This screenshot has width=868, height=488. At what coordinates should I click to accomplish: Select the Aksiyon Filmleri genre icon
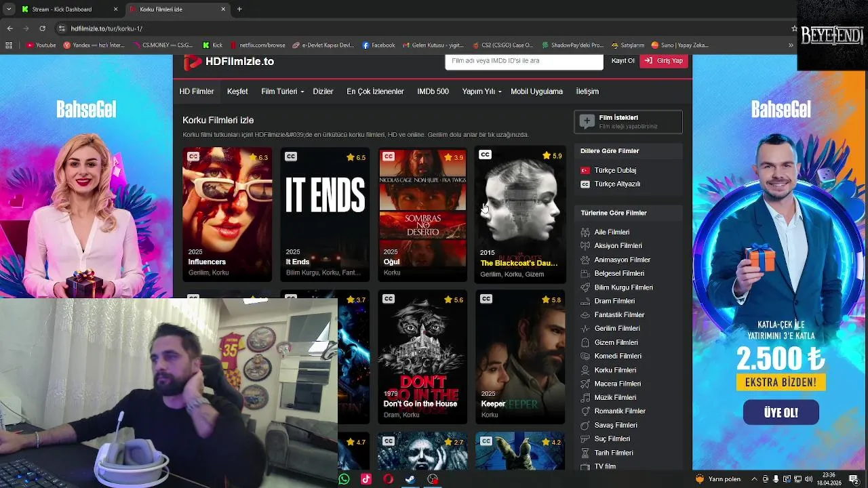click(585, 246)
